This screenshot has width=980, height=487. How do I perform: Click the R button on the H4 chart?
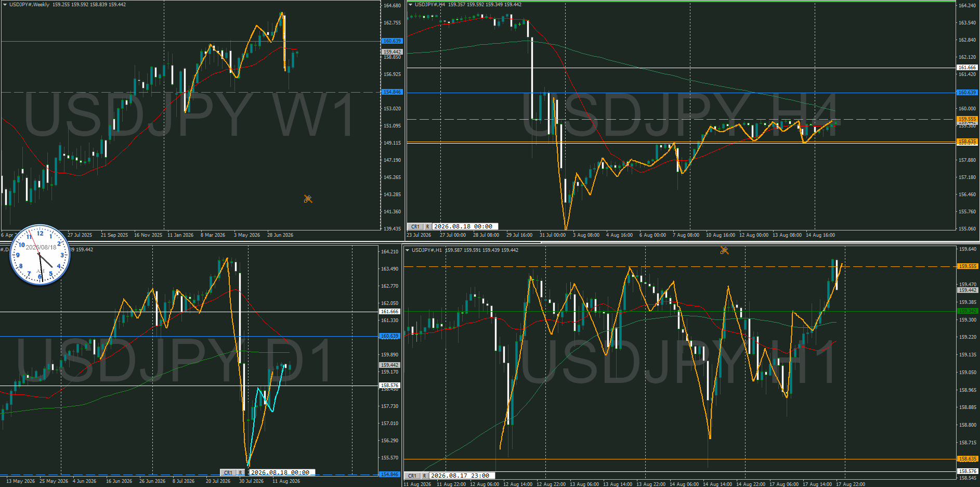pos(427,226)
